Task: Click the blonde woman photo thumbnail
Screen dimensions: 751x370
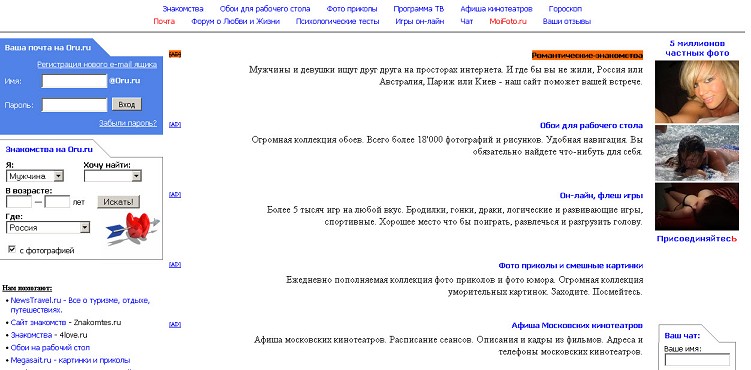Action: 697,92
